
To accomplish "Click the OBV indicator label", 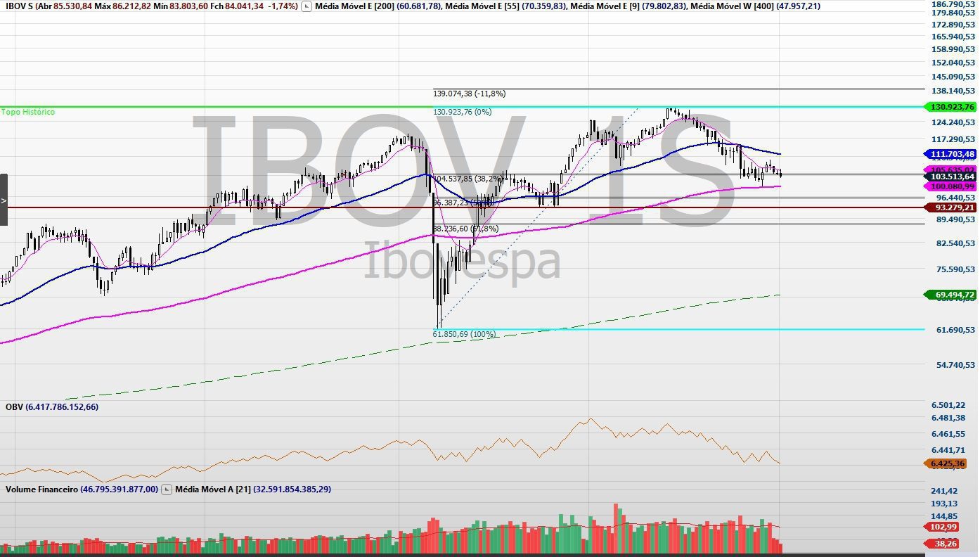I will (x=14, y=407).
